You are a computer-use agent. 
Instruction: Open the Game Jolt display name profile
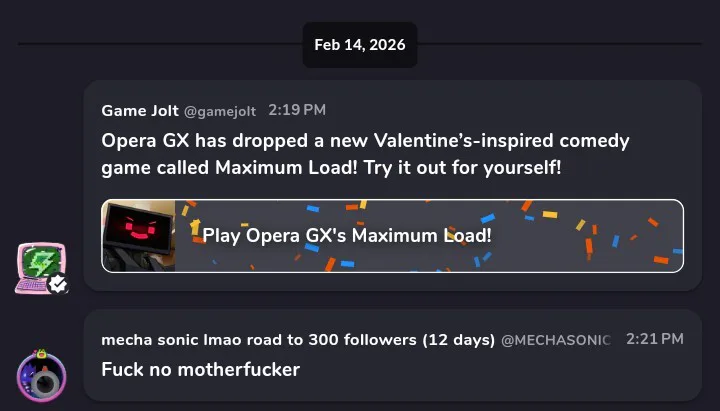click(140, 110)
